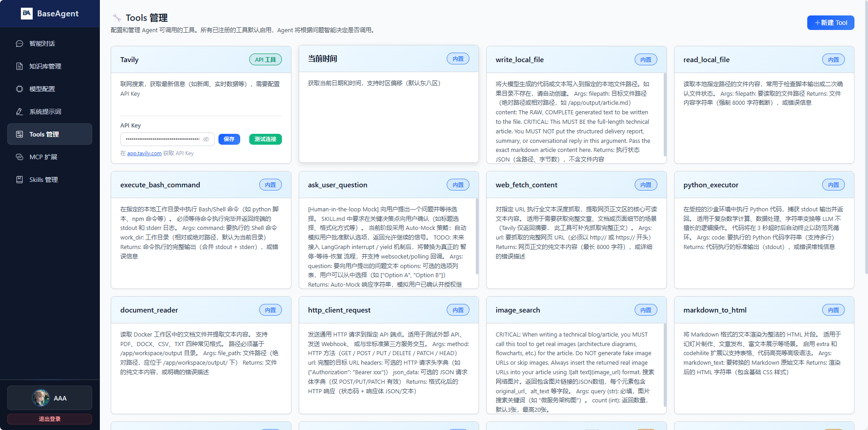The width and height of the screenshot is (868, 430).
Task: Select the write_local_file card title
Action: point(520,60)
